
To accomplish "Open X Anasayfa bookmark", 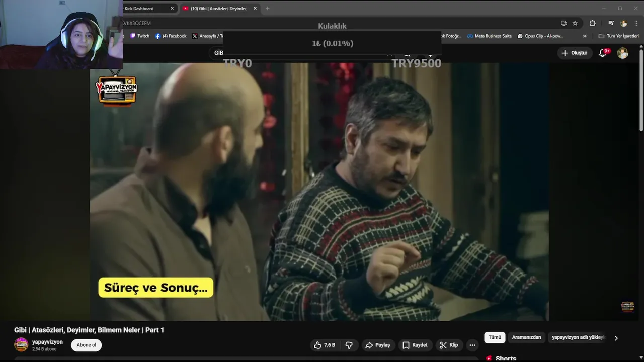I will tap(207, 36).
